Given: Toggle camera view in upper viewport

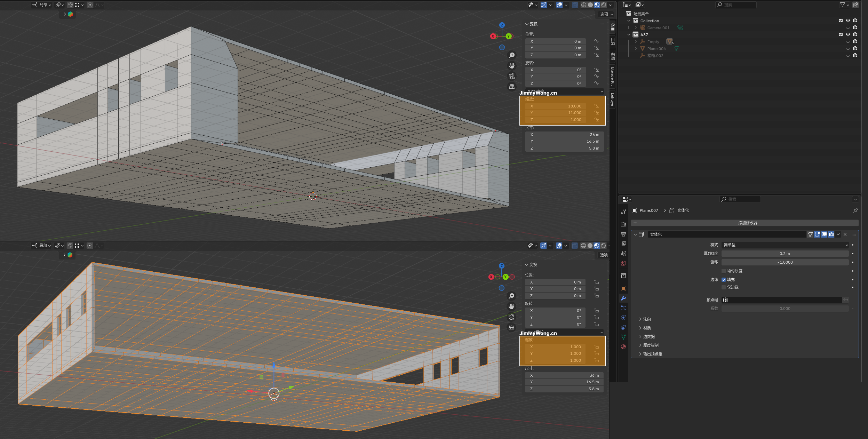Looking at the screenshot, I should pyautogui.click(x=512, y=76).
